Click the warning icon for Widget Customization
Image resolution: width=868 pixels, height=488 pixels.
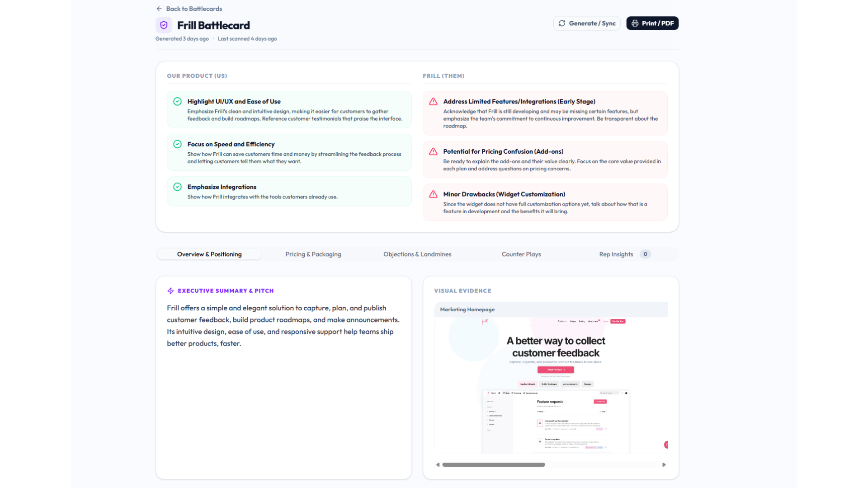(x=433, y=194)
